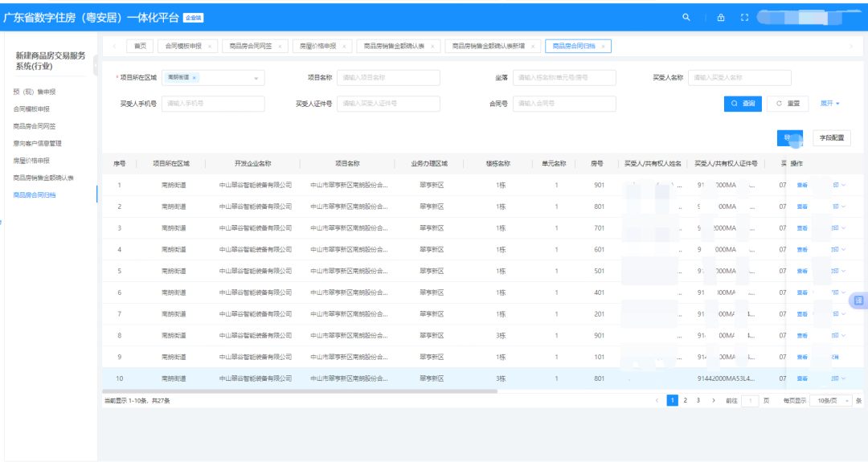Close the 房屋价格申报 tab
Image resolution: width=868 pixels, height=462 pixels.
[x=344, y=47]
